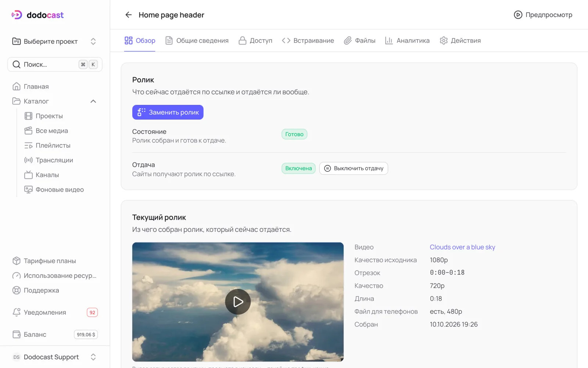Click the Home page header title
The image size is (588, 368).
(x=171, y=15)
